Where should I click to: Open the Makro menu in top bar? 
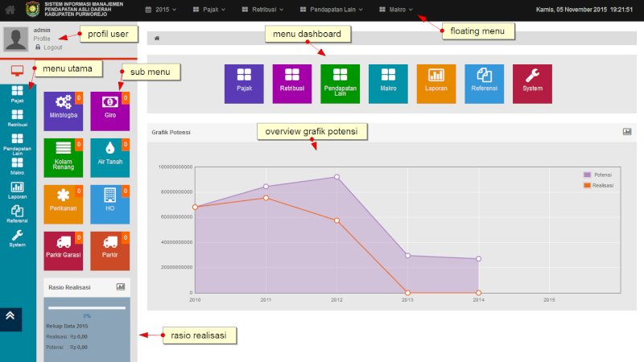396,10
